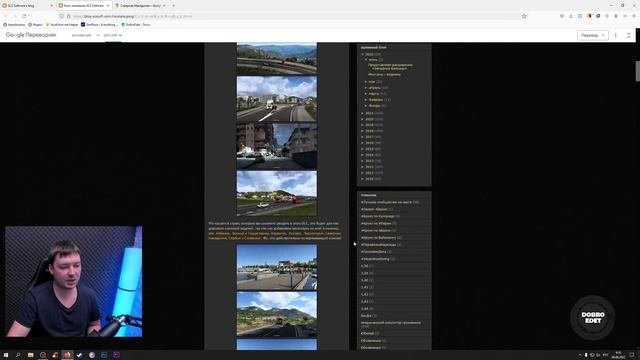The image size is (640, 360).
Task: Close the SCS Software's blog tab
Action: pos(52,6)
